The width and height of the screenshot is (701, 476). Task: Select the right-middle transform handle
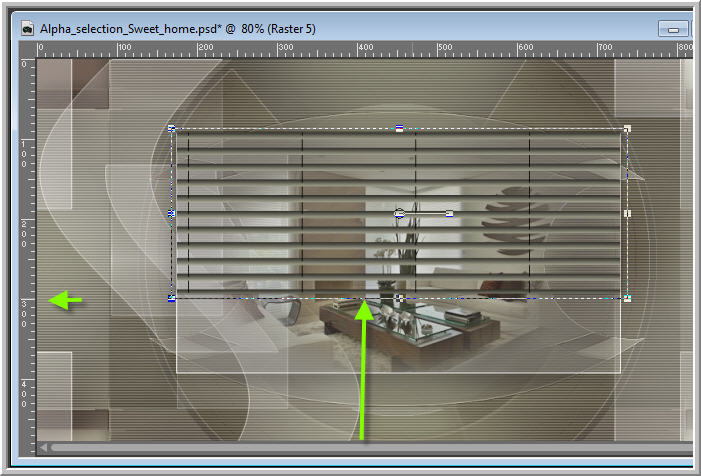pyautogui.click(x=627, y=214)
